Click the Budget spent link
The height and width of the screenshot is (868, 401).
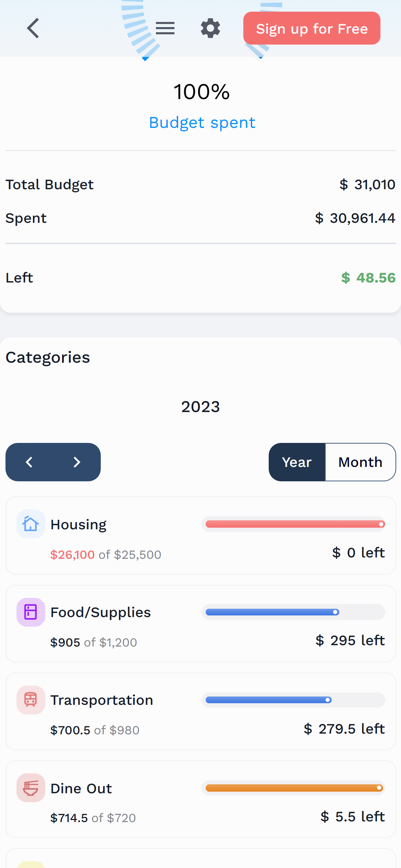tap(202, 123)
